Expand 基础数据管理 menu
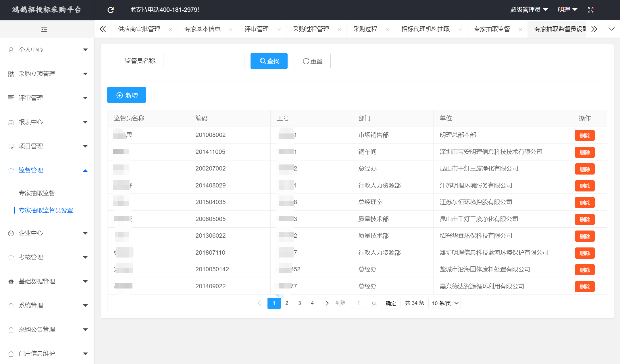 click(x=47, y=281)
